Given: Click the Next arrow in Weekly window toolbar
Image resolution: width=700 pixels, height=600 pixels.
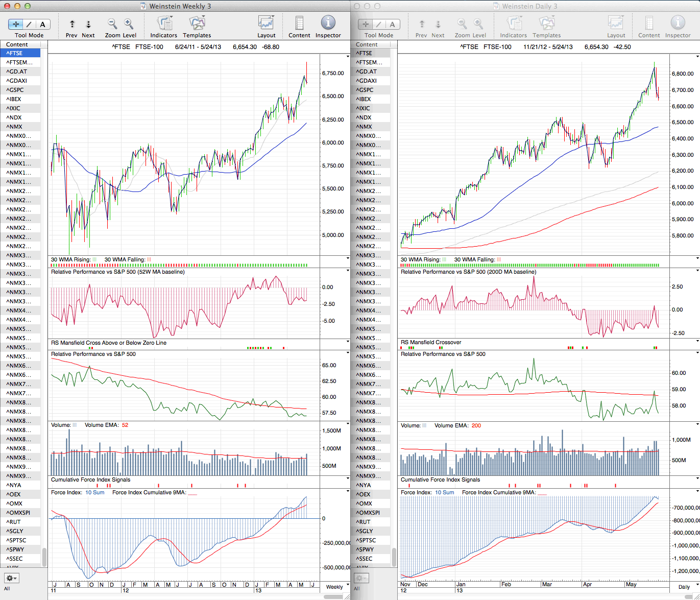Looking at the screenshot, I should pos(88,24).
